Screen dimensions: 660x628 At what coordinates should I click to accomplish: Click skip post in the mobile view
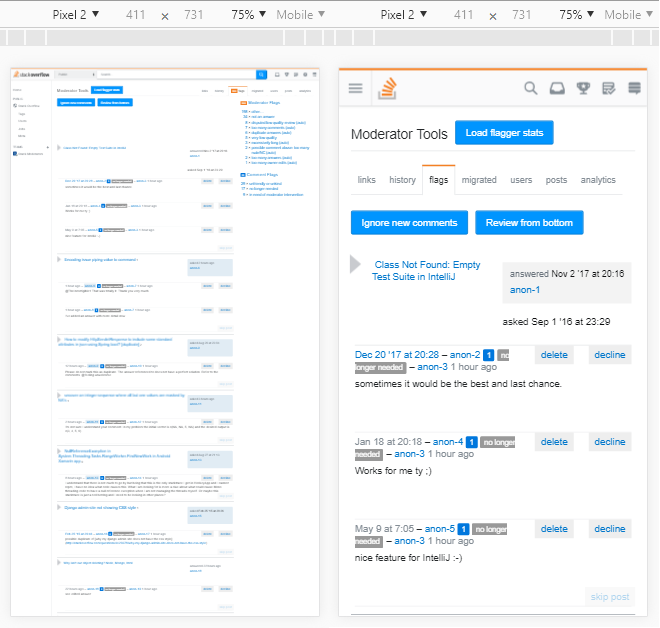(609, 597)
